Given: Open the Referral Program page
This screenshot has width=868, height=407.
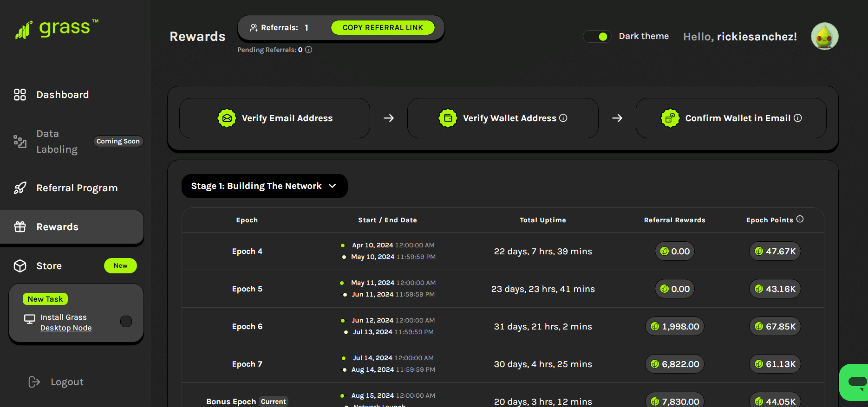Looking at the screenshot, I should [x=77, y=188].
